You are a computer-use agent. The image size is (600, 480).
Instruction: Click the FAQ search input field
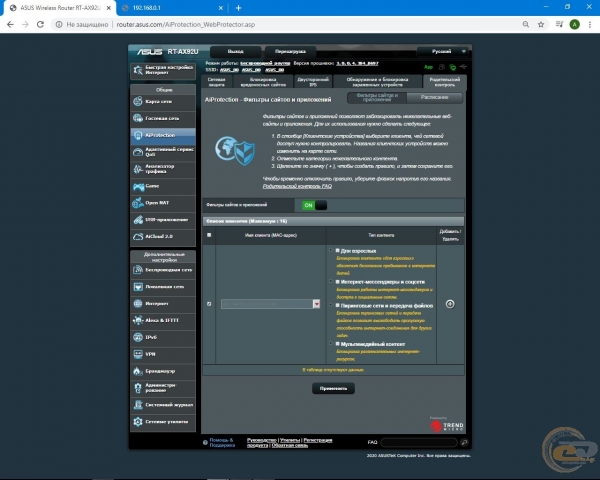coord(419,442)
